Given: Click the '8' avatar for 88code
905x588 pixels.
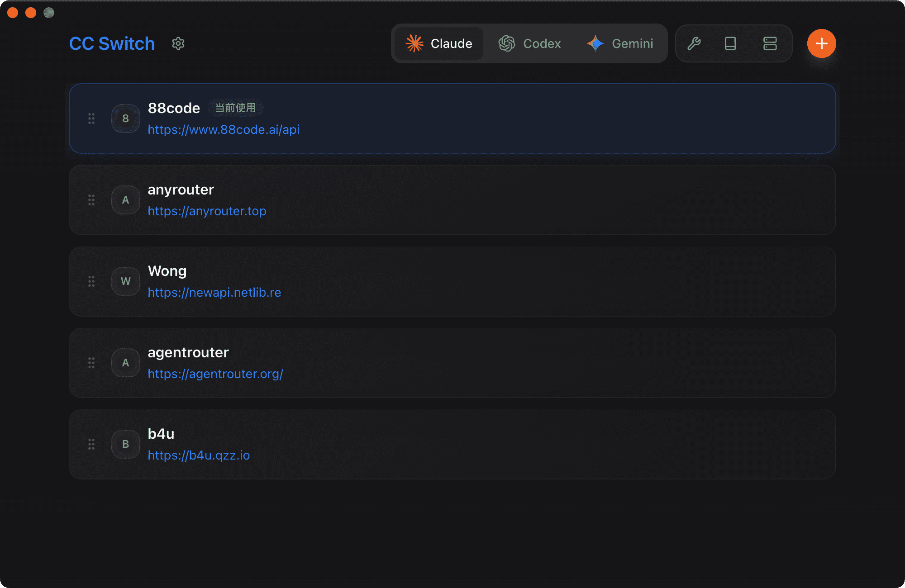Looking at the screenshot, I should coord(125,119).
